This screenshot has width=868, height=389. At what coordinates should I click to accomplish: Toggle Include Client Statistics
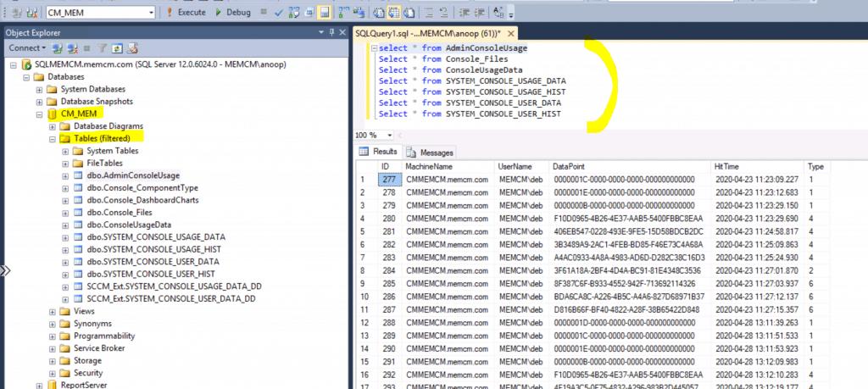click(359, 12)
